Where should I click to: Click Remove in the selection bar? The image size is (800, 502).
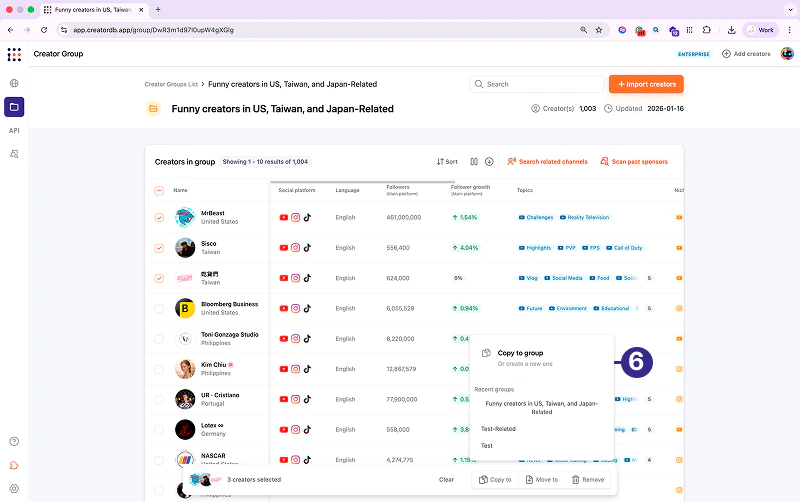588,480
